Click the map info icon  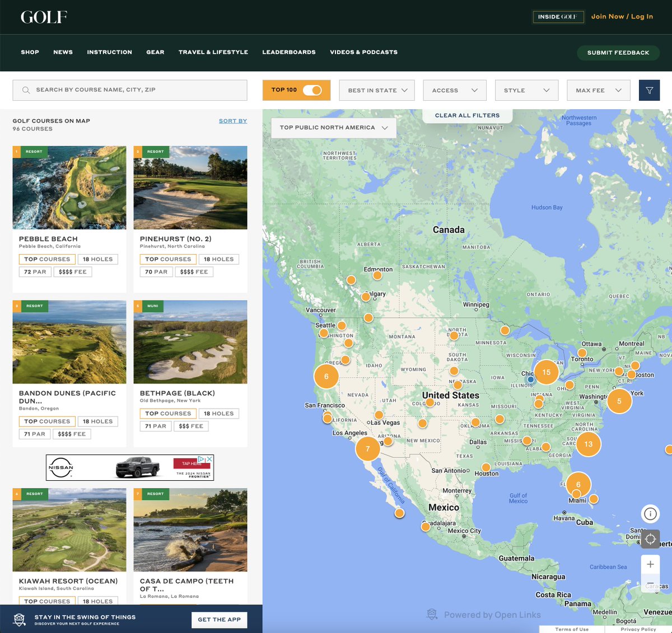click(x=650, y=513)
